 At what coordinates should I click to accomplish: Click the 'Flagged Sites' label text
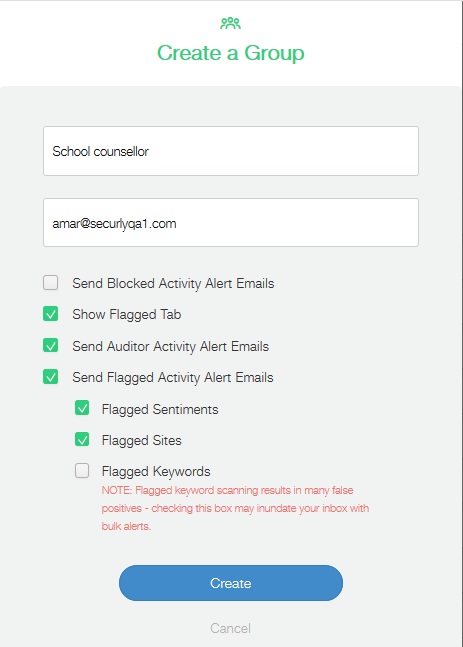point(142,441)
